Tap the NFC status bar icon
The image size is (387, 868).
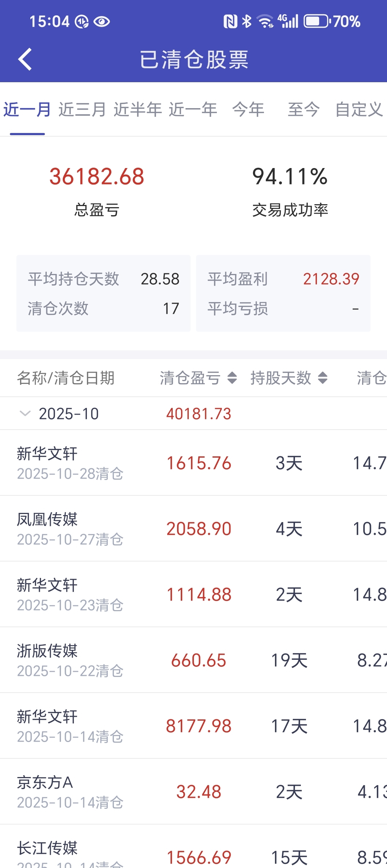coord(230,22)
